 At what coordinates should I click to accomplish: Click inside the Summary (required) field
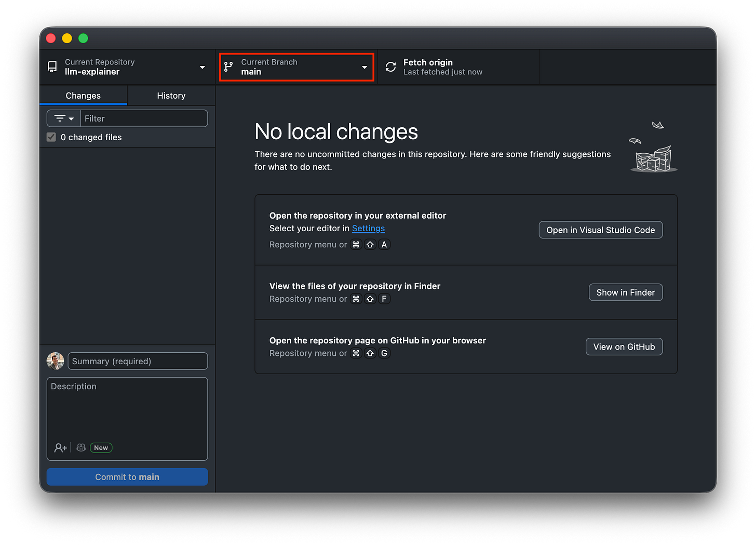coord(138,361)
